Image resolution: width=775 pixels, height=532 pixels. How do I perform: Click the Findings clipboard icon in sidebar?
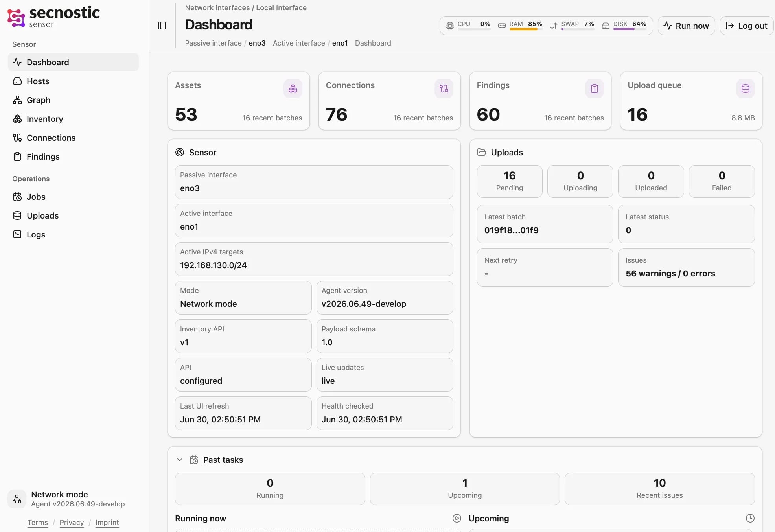click(17, 156)
